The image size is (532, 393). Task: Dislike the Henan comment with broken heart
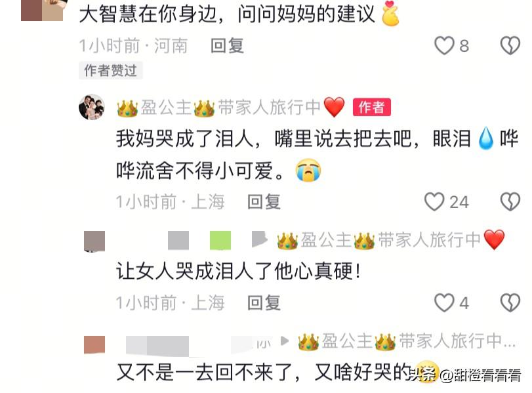[510, 45]
